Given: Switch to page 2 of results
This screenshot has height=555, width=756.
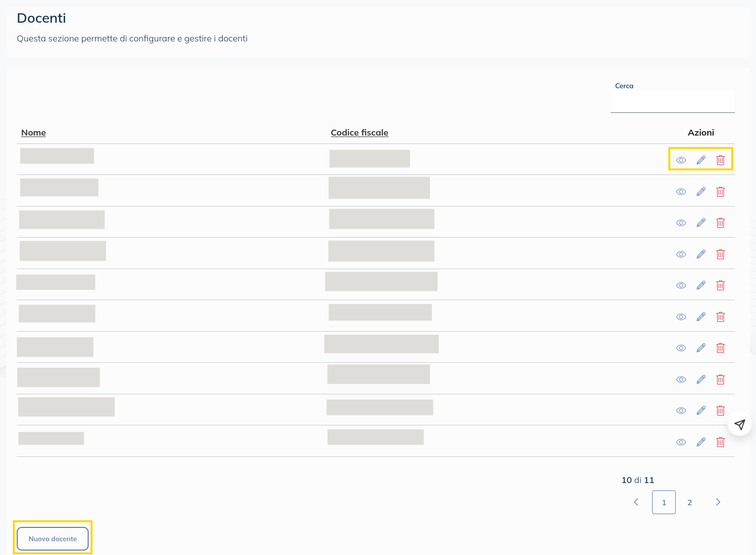Looking at the screenshot, I should coord(690,502).
